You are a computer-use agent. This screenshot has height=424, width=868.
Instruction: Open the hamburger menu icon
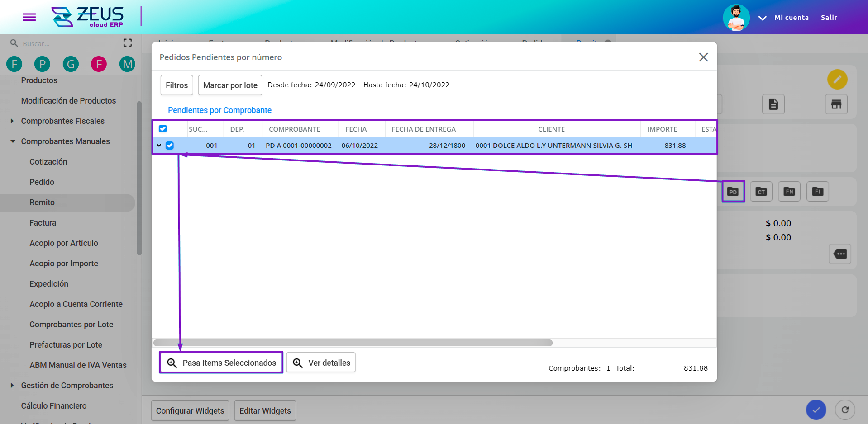coord(29,17)
